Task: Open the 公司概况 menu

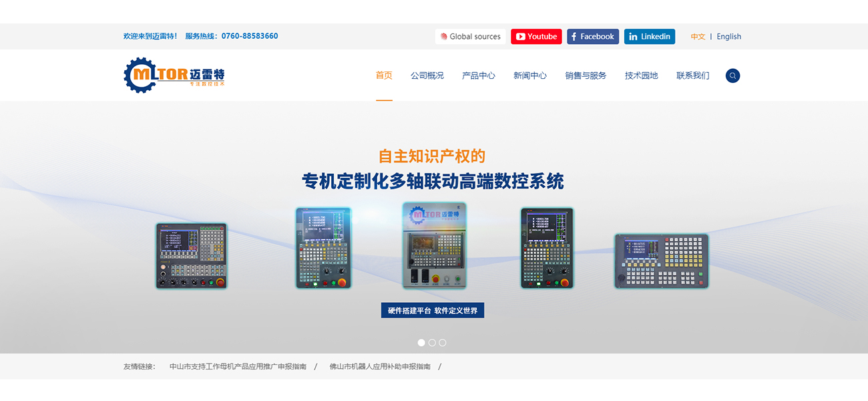Action: (427, 76)
